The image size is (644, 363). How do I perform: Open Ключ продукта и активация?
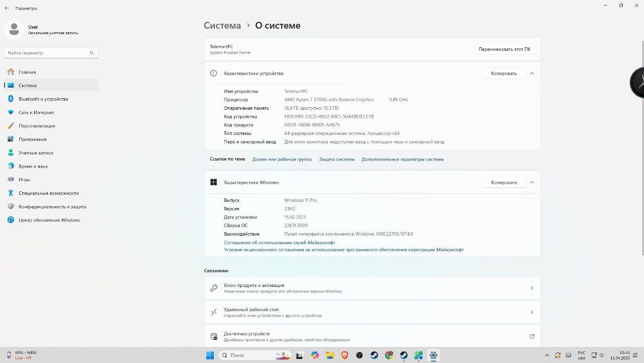(x=372, y=288)
